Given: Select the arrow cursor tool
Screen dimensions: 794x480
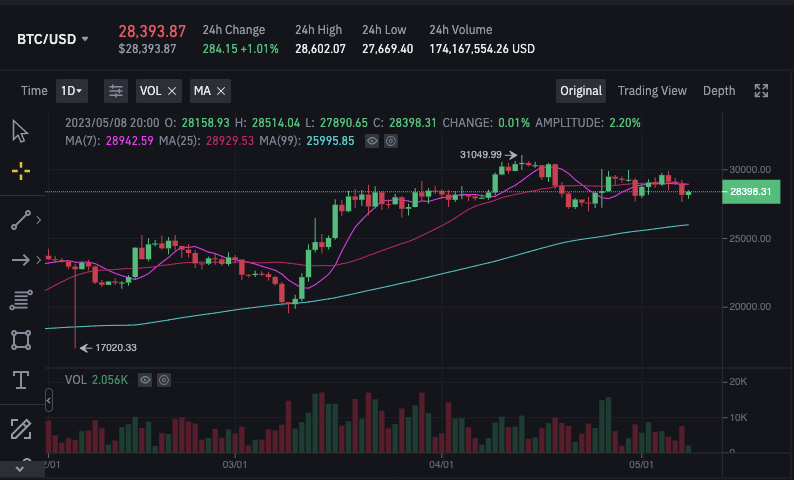Looking at the screenshot, I should [x=20, y=131].
